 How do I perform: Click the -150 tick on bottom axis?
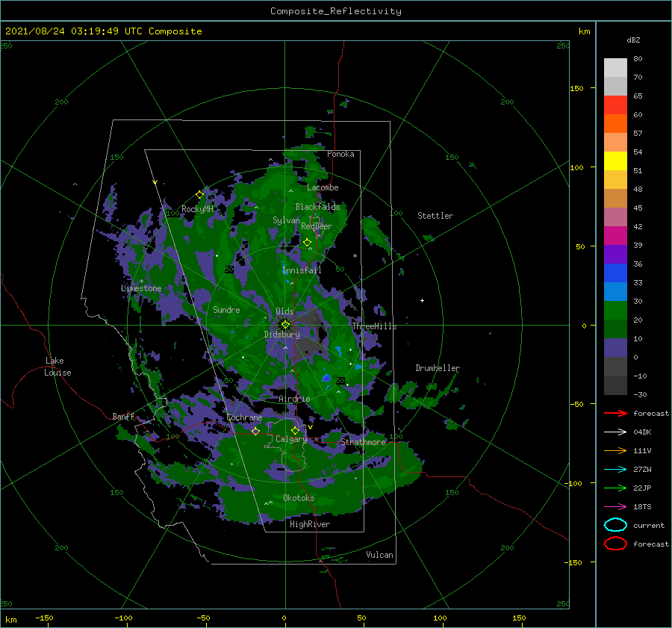pos(44,618)
